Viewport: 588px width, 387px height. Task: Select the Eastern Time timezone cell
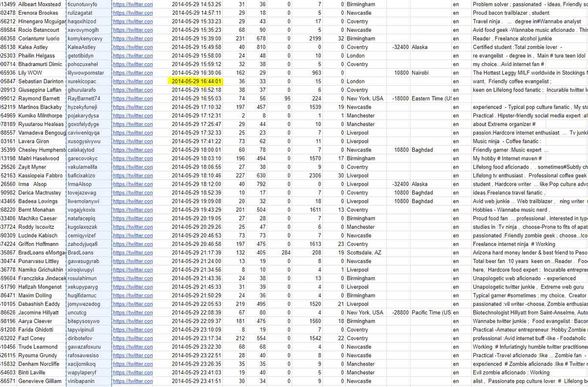(431, 98)
